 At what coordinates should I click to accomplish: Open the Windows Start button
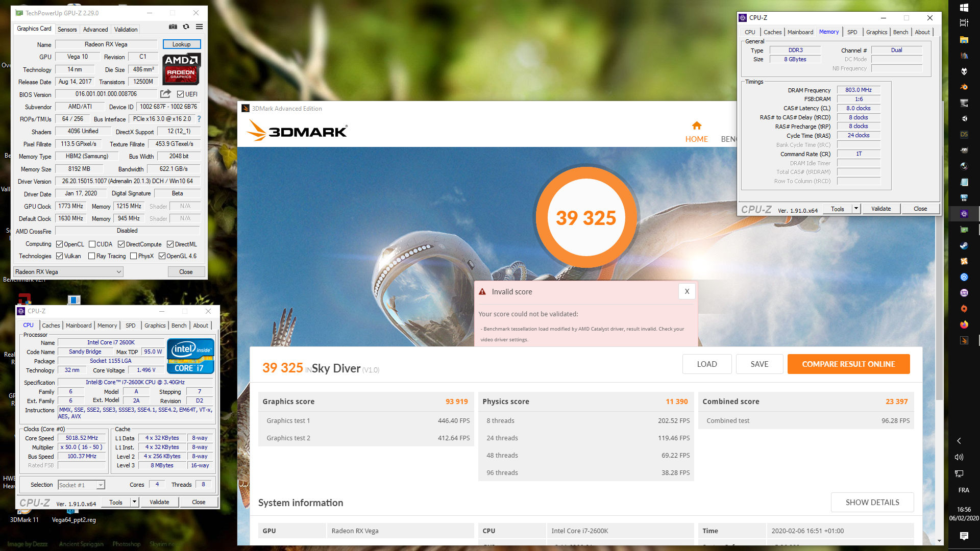pyautogui.click(x=964, y=8)
